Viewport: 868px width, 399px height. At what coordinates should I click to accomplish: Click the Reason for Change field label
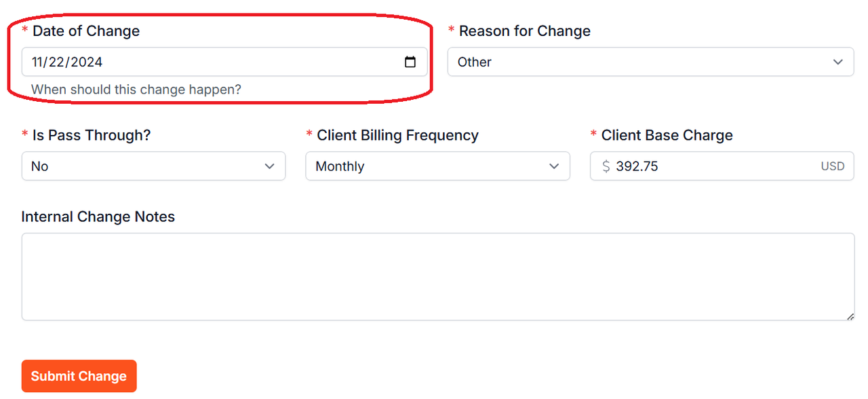pos(525,31)
